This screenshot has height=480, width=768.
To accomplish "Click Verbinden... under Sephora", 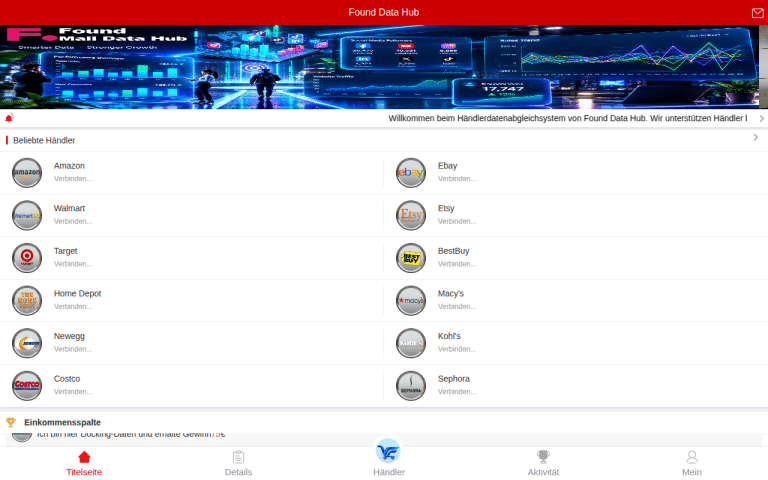I will pos(457,392).
